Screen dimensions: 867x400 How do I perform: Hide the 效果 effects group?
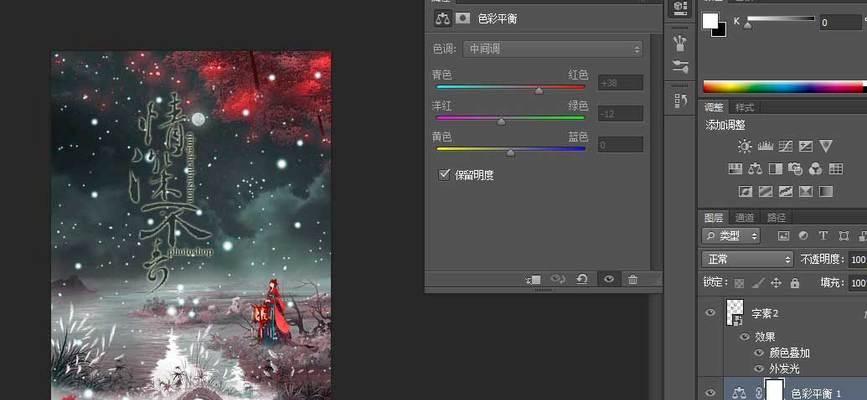pos(745,336)
